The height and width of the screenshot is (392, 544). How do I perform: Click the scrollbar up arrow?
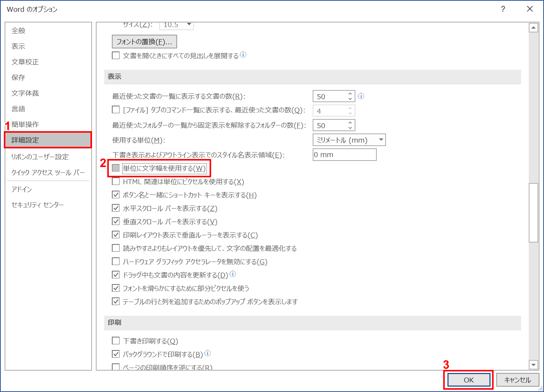tap(533, 28)
